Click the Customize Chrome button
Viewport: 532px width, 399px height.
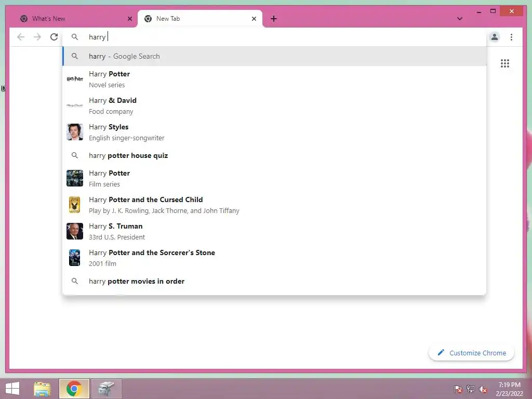click(x=471, y=353)
